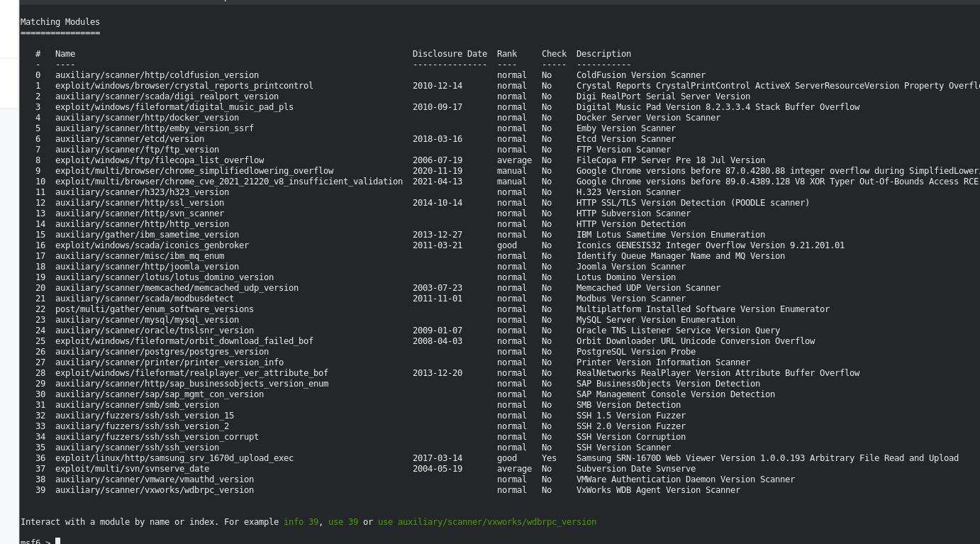Select module auxiliary/scanner/memcached/memcached_udp_version

pos(177,288)
